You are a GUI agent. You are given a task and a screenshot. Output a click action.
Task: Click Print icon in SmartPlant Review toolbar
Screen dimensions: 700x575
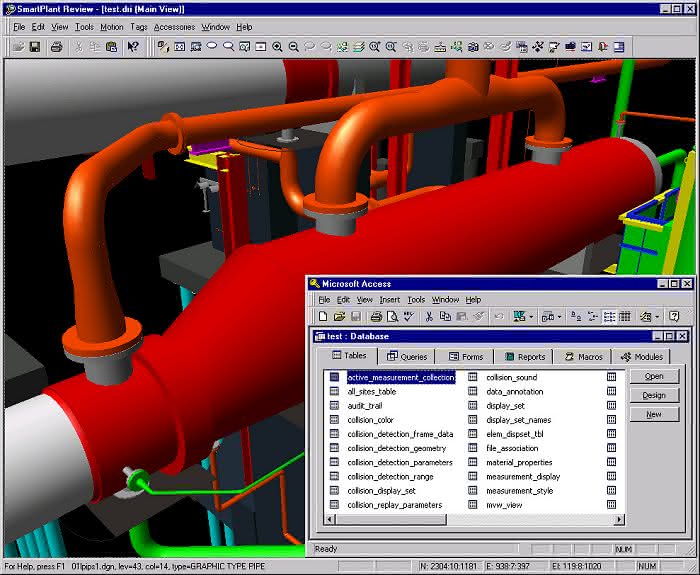click(57, 46)
